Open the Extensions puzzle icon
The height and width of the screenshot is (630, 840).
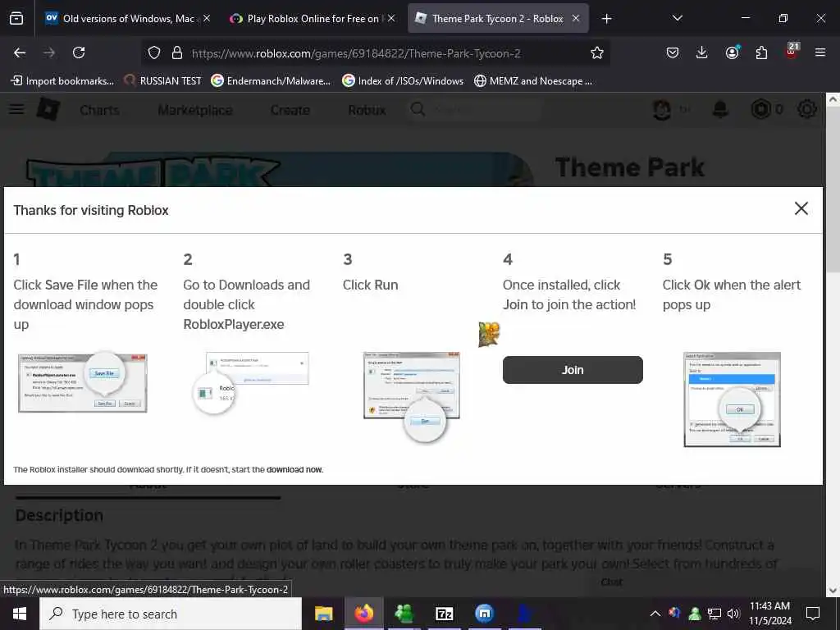761,52
